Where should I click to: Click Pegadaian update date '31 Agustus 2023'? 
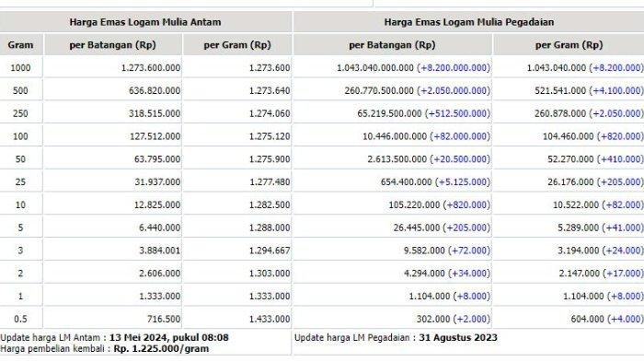coord(458,338)
